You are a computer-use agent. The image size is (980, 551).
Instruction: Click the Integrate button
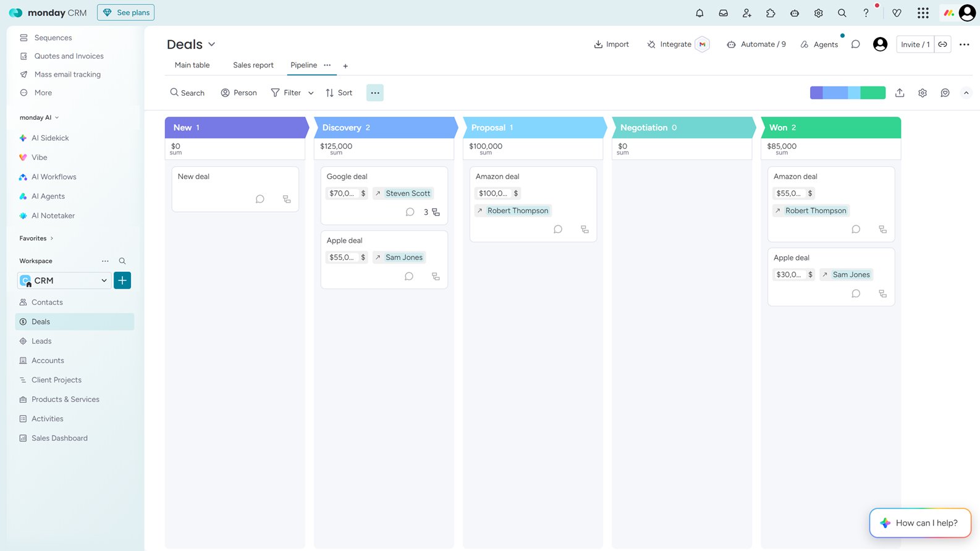pos(669,44)
